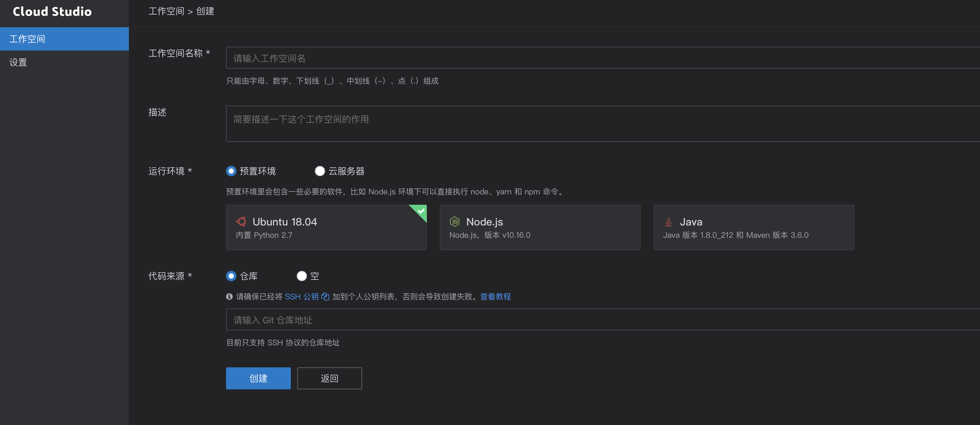
Task: Choose the Java environment card
Action: (x=754, y=228)
